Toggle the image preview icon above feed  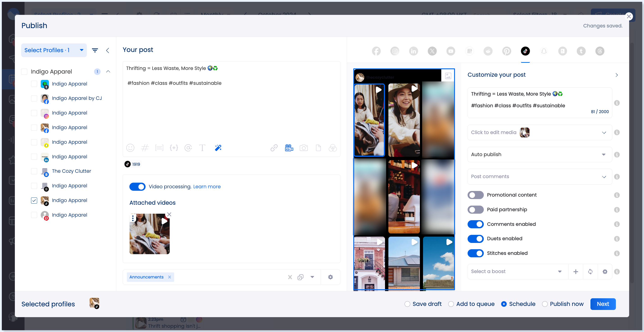[448, 76]
